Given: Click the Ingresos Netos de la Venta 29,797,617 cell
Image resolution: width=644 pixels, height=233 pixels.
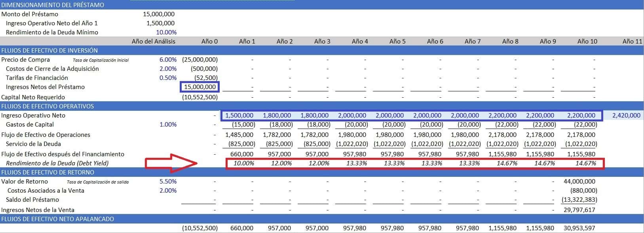Looking at the screenshot, I should pyautogui.click(x=579, y=210).
